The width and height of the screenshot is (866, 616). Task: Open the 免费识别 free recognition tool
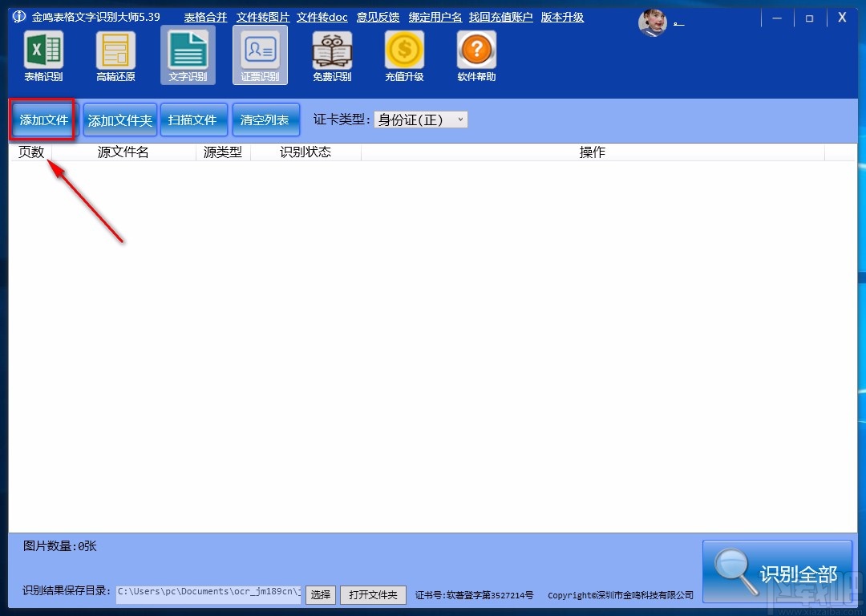(x=332, y=55)
